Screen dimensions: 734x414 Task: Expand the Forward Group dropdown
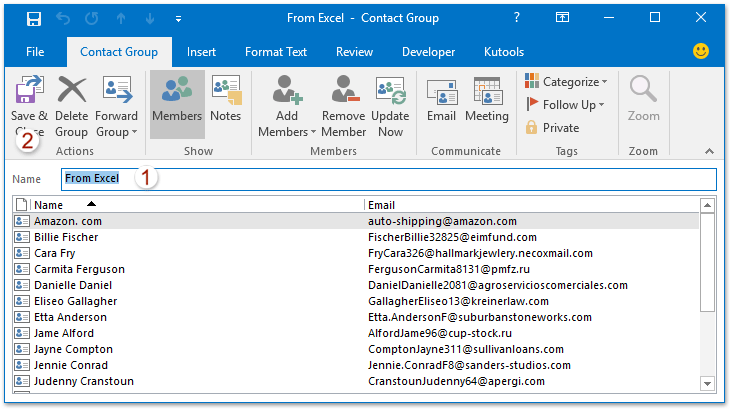point(116,131)
